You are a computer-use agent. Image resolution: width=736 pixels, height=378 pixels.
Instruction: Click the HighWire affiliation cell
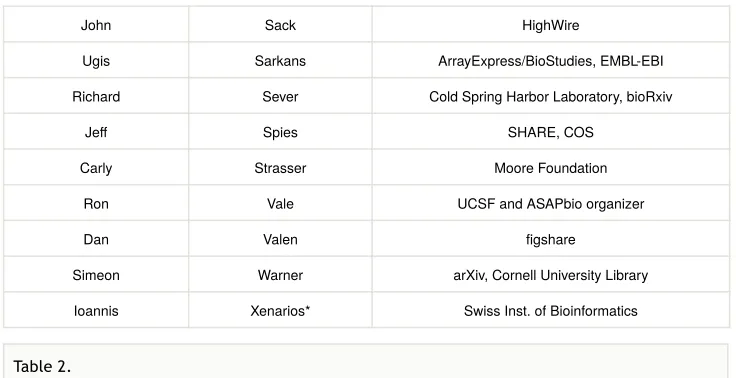551,25
